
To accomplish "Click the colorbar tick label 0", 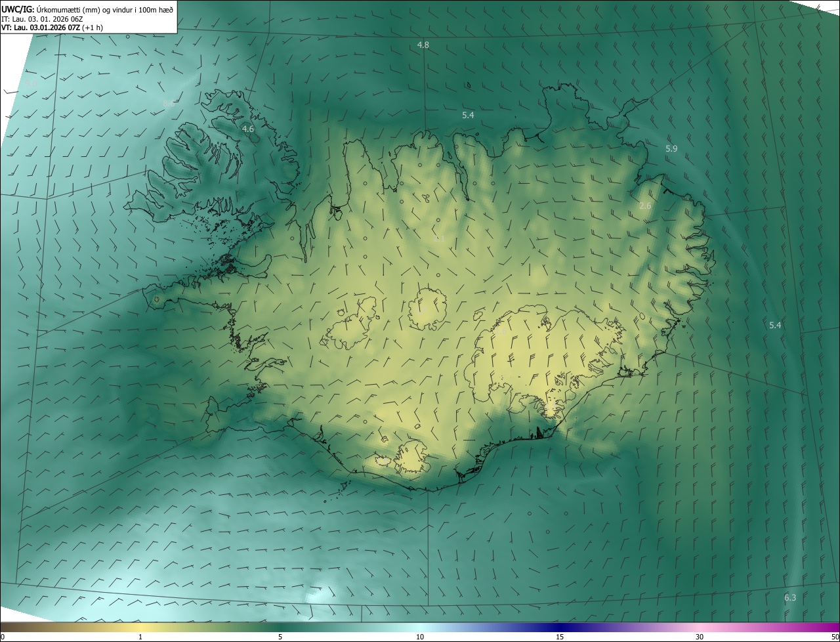I will (x=3, y=637).
